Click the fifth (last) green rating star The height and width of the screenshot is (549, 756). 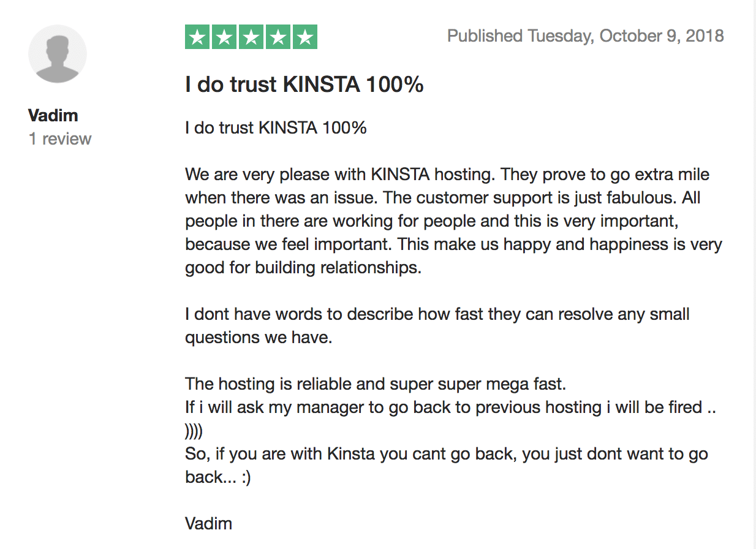[304, 37]
